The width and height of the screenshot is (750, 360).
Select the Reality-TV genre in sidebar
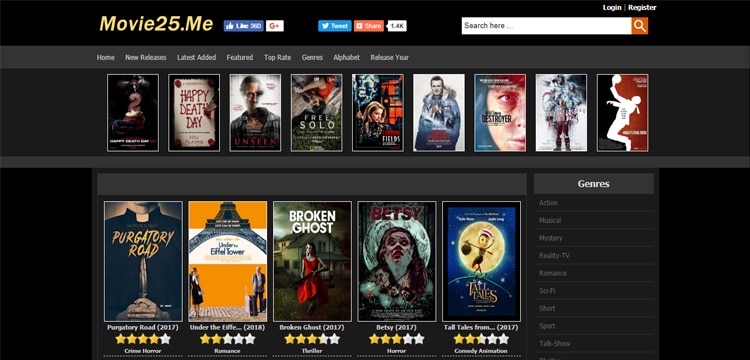(594, 256)
